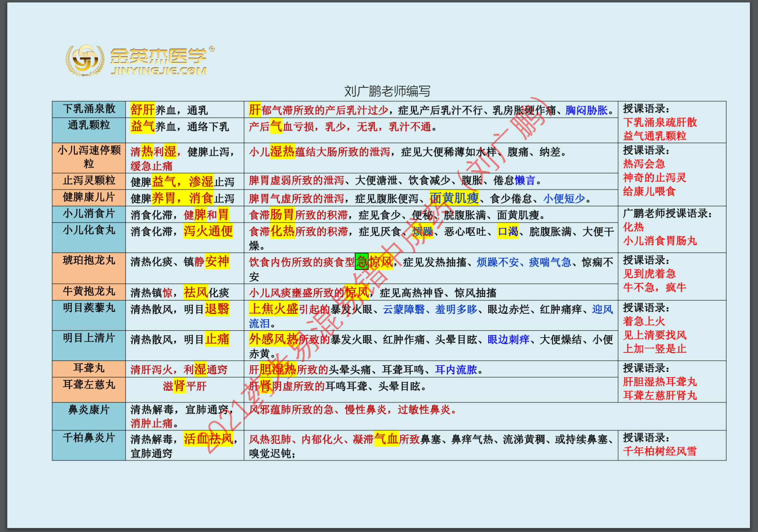The image size is (758, 532).
Task: Select the 小儿泻速停颗粒 name cell
Action: tap(89, 158)
